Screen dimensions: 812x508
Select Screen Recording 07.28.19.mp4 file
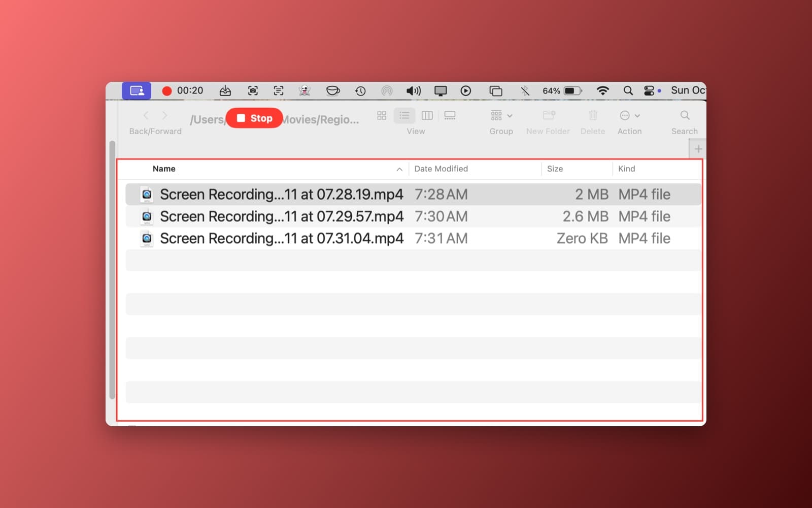tap(413, 194)
